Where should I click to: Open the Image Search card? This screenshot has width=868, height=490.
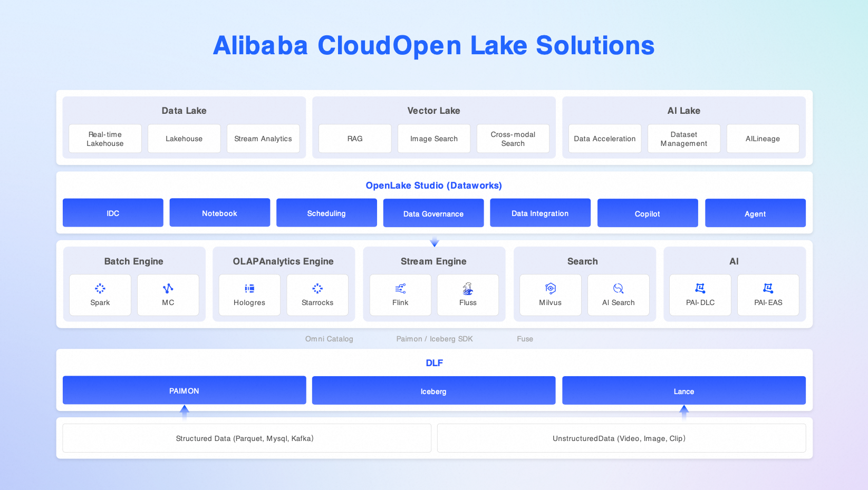(x=434, y=139)
